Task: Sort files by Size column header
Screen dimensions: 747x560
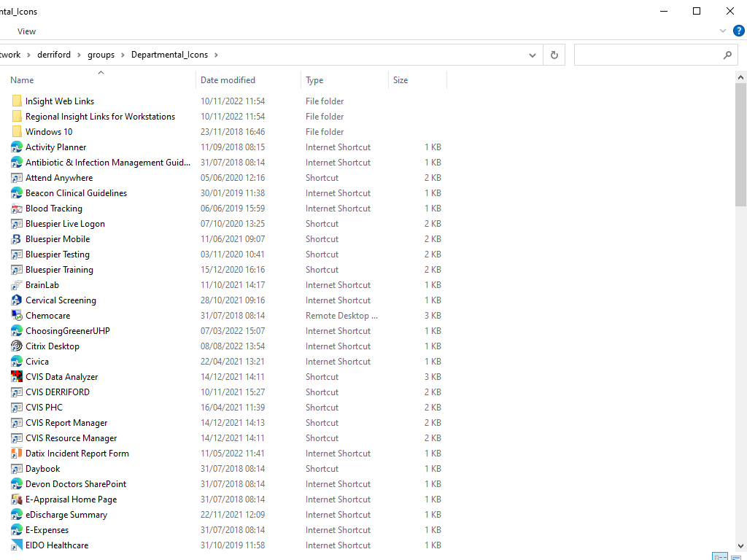Action: pos(400,80)
